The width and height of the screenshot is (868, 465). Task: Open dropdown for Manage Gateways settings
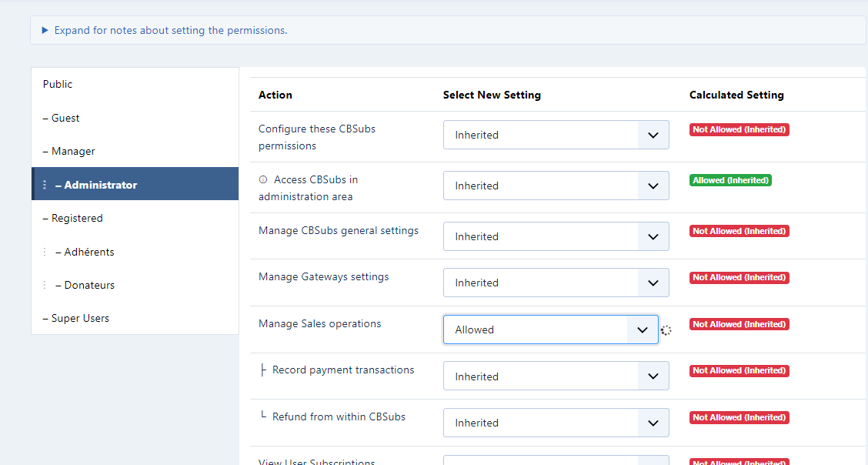556,283
